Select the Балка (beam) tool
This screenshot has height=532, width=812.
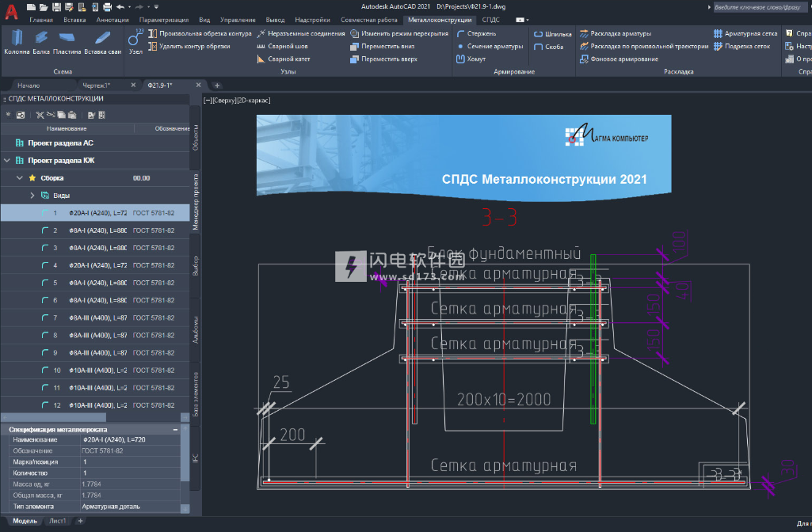[41, 42]
